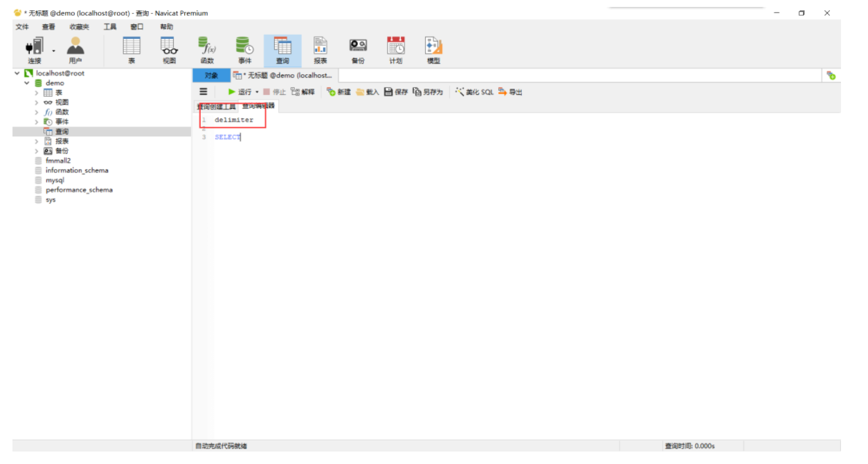
Task: Place cursor in the SQL editor line 3
Action: (228, 136)
